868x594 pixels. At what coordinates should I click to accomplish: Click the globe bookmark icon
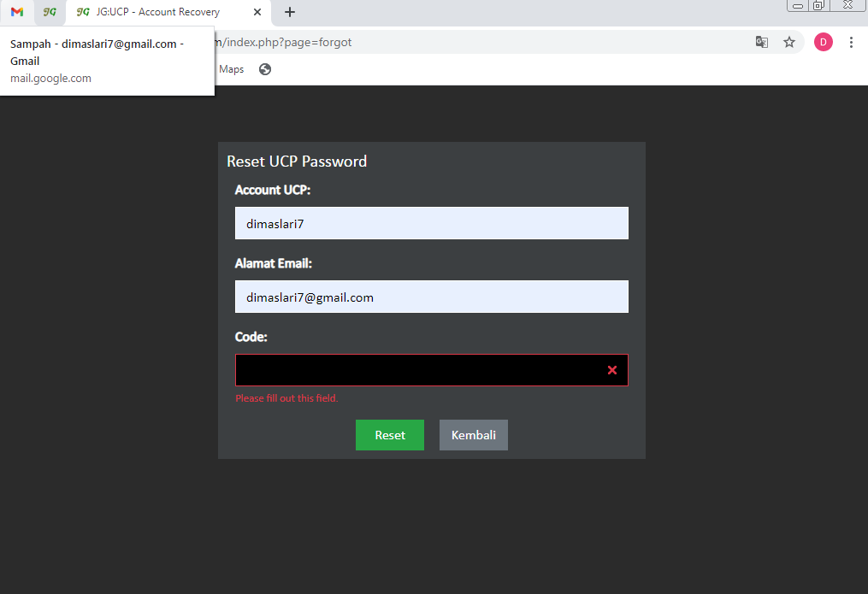click(x=265, y=69)
